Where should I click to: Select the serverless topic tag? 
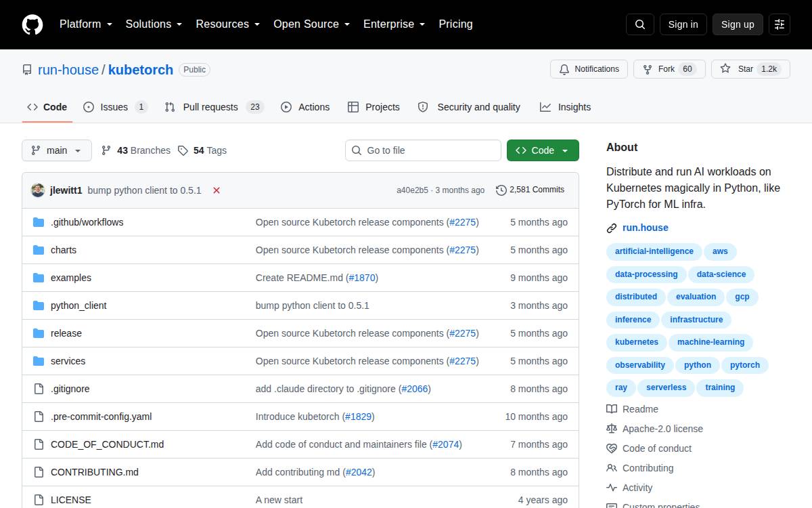(666, 387)
